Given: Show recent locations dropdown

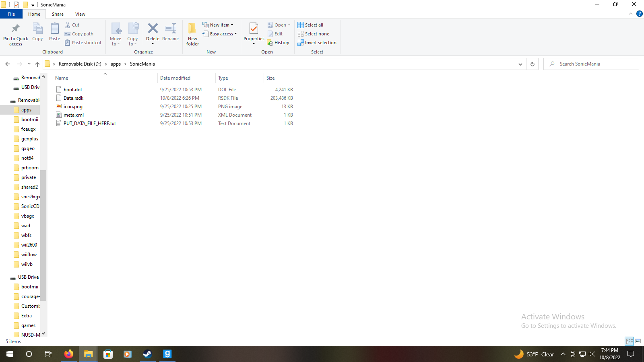Looking at the screenshot, I should pos(29,64).
